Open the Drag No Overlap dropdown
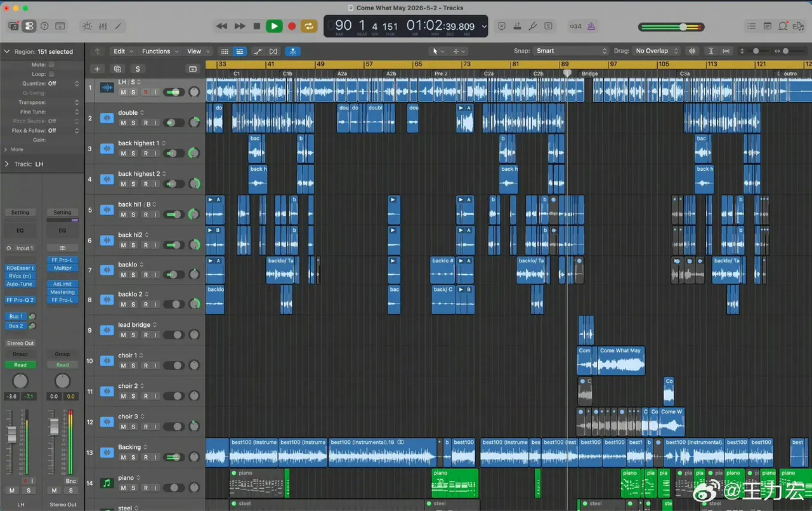This screenshot has width=812, height=511. 657,51
